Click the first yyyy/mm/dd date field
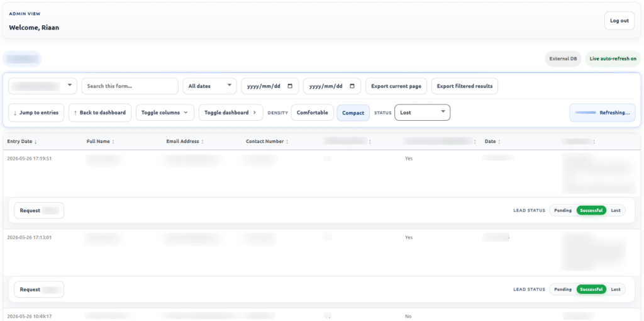The image size is (644, 321). [270, 86]
